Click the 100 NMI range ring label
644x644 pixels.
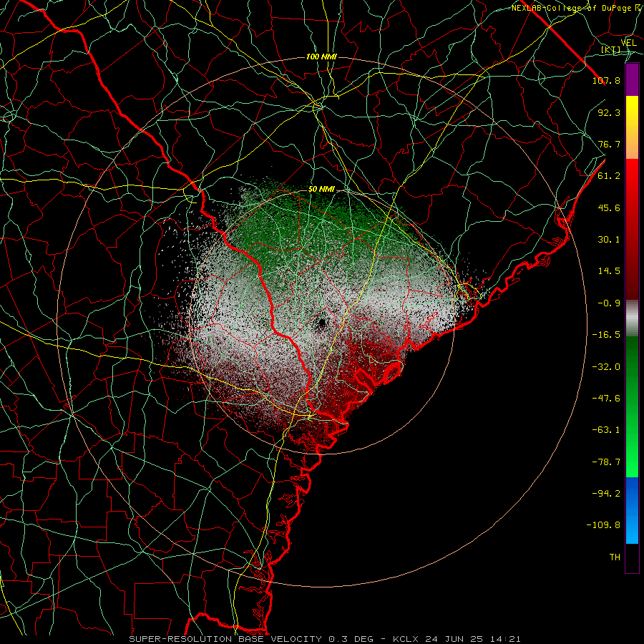coord(321,57)
